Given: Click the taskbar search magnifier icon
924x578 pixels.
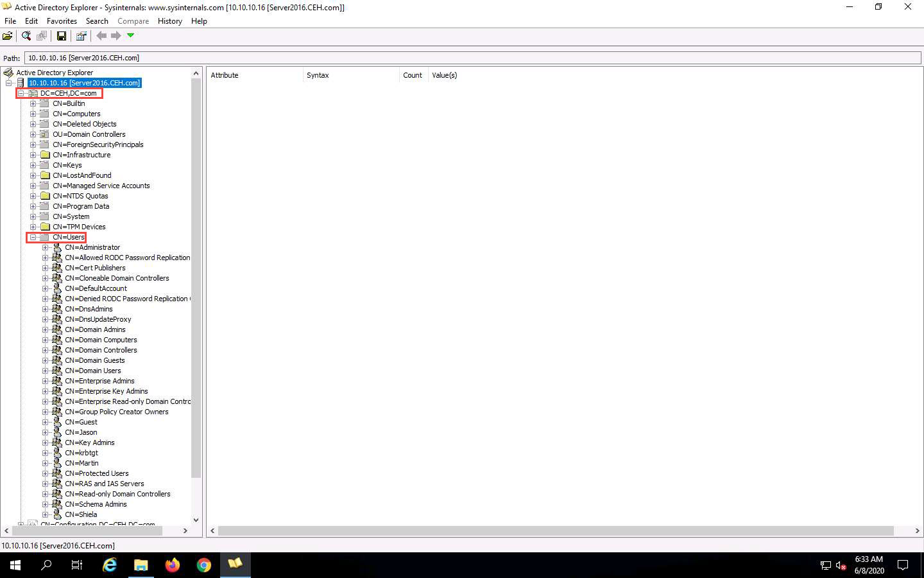Looking at the screenshot, I should (x=46, y=565).
